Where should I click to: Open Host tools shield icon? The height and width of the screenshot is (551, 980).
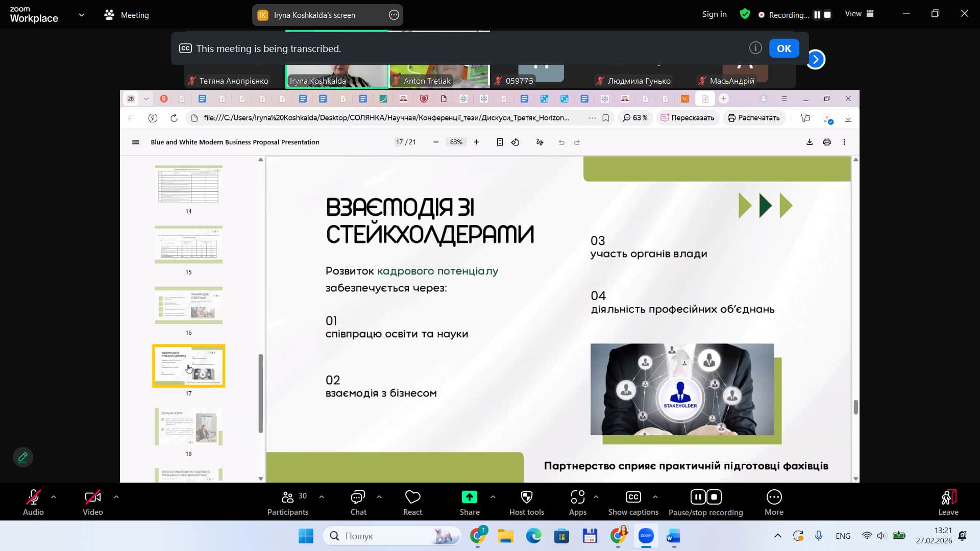[526, 497]
